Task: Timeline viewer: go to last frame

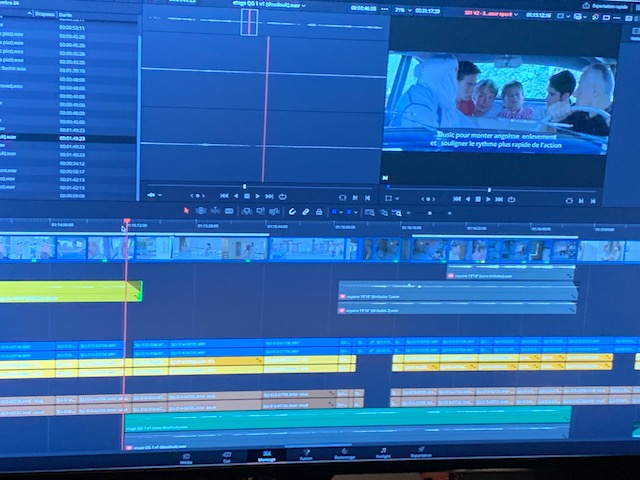Action: (499, 200)
